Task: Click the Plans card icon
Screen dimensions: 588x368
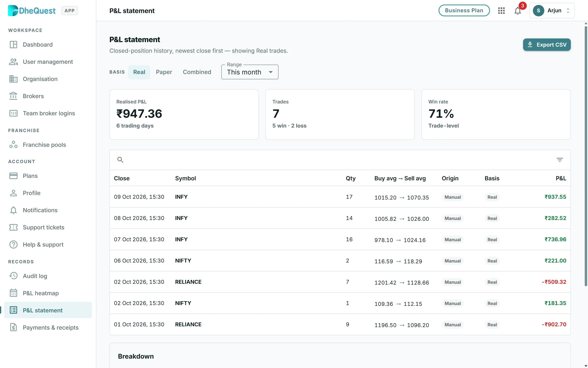Action: (x=13, y=176)
